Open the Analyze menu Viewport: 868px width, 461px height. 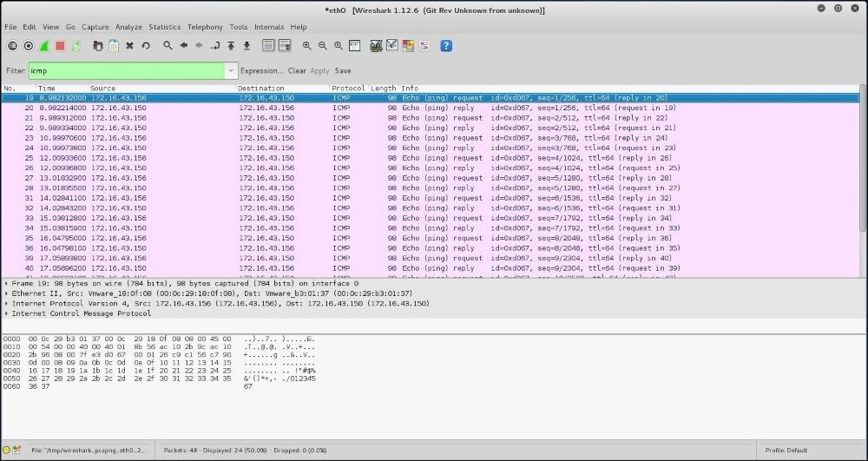tap(128, 27)
